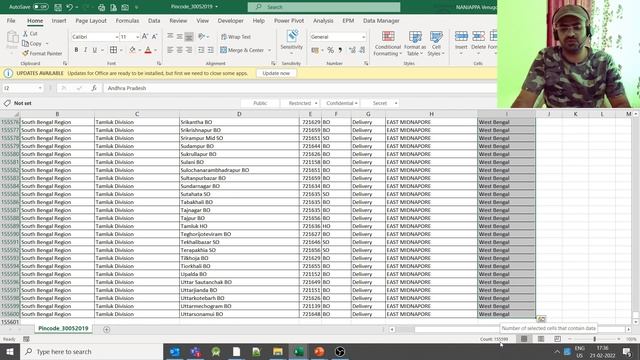This screenshot has height=360, width=640.
Task: Switch to the Power Pivot tab
Action: pos(289,20)
